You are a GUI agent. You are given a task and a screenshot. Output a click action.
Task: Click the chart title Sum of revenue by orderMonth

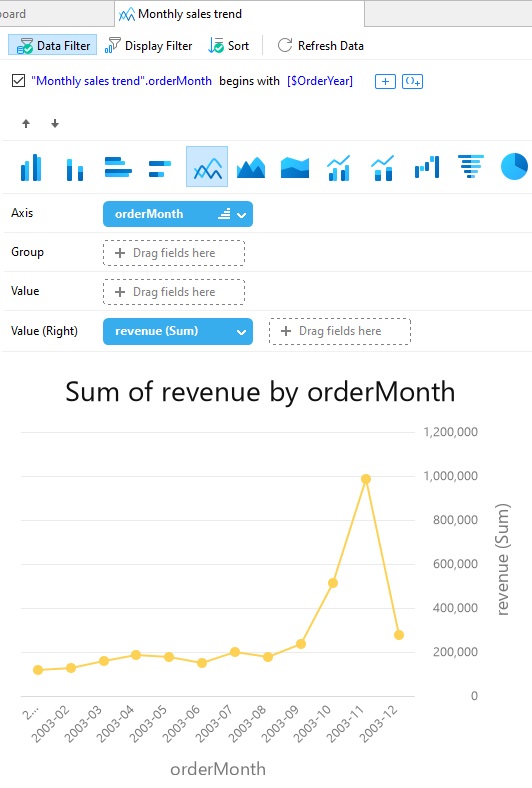coord(260,391)
